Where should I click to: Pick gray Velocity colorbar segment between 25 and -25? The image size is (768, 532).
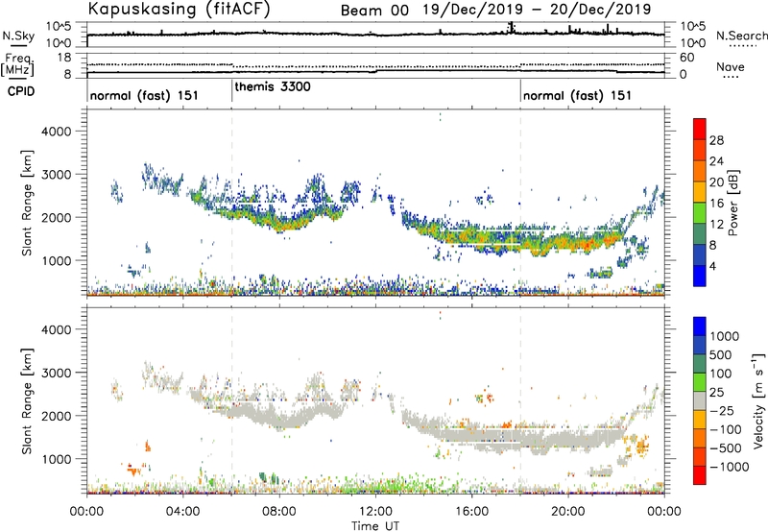700,400
